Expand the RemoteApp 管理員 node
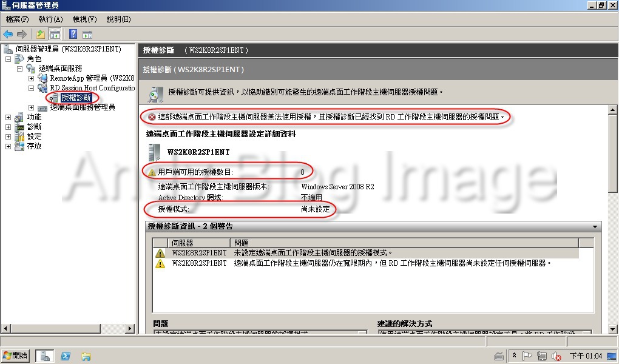619x364 pixels. 31,78
